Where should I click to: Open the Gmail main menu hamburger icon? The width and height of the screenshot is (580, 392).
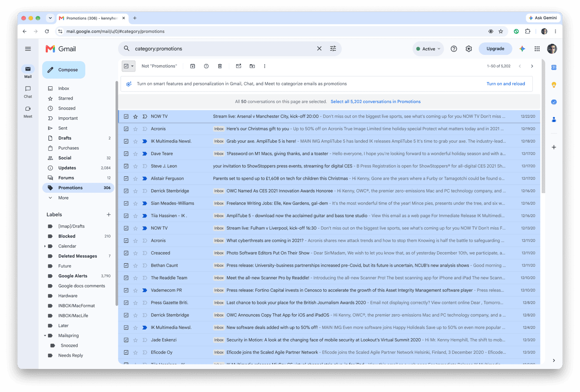click(28, 49)
